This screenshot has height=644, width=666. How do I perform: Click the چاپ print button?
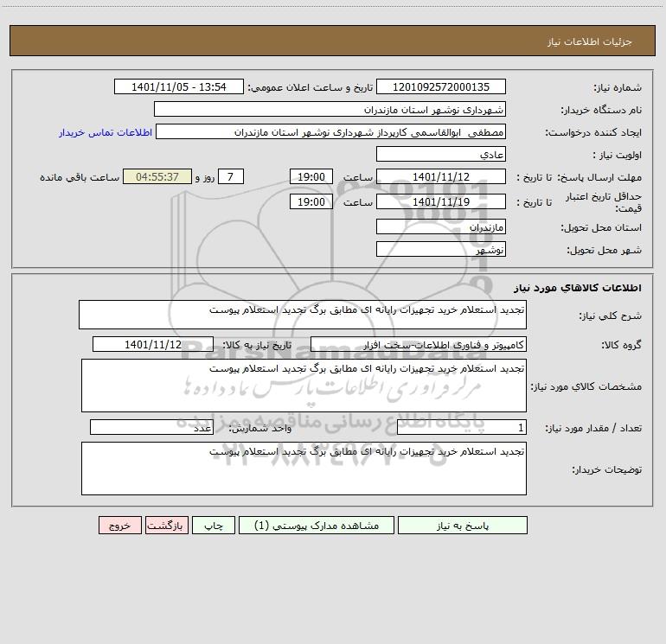coord(214,525)
